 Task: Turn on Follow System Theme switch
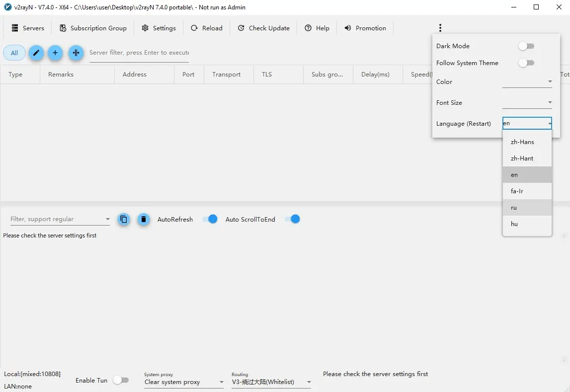click(526, 63)
